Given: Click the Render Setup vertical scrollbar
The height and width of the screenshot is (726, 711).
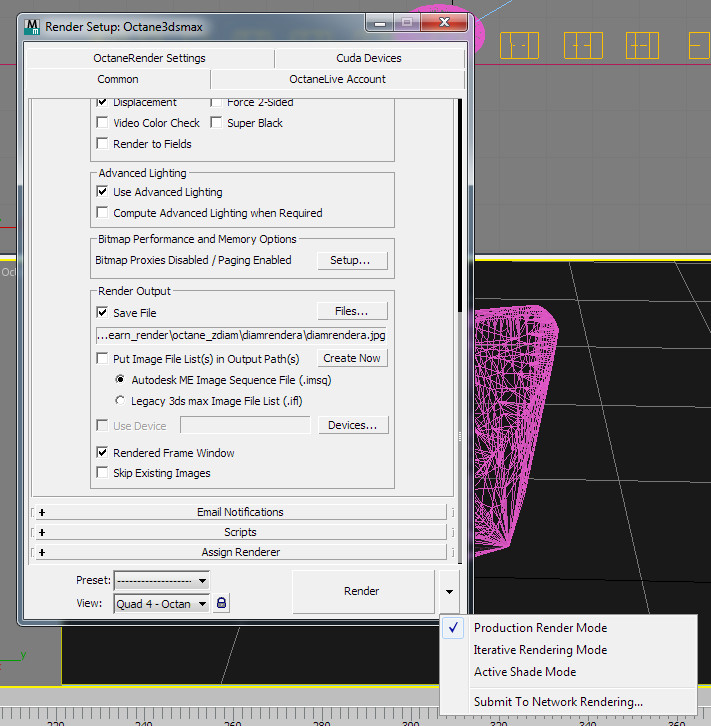Looking at the screenshot, I should pos(460,331).
